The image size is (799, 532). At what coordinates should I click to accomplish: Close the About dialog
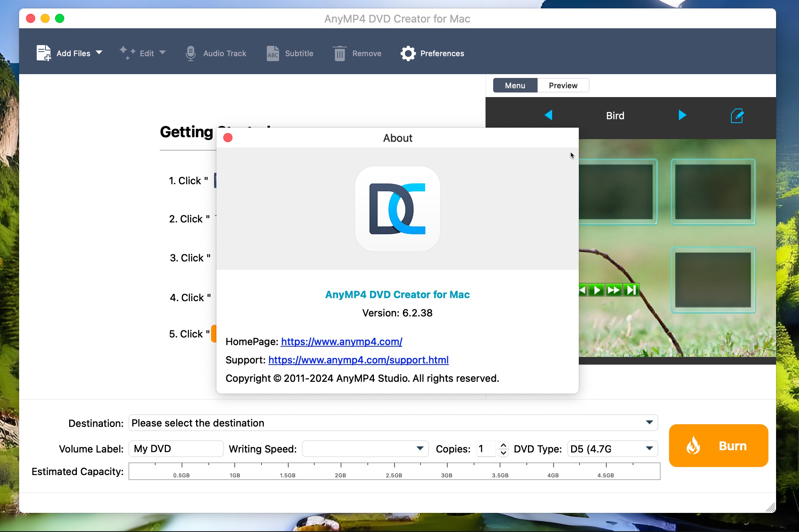click(228, 138)
